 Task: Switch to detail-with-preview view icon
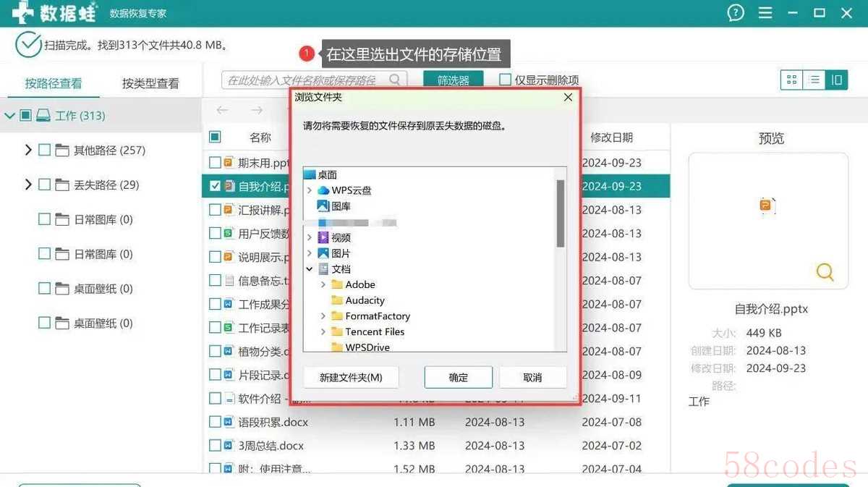(x=836, y=80)
